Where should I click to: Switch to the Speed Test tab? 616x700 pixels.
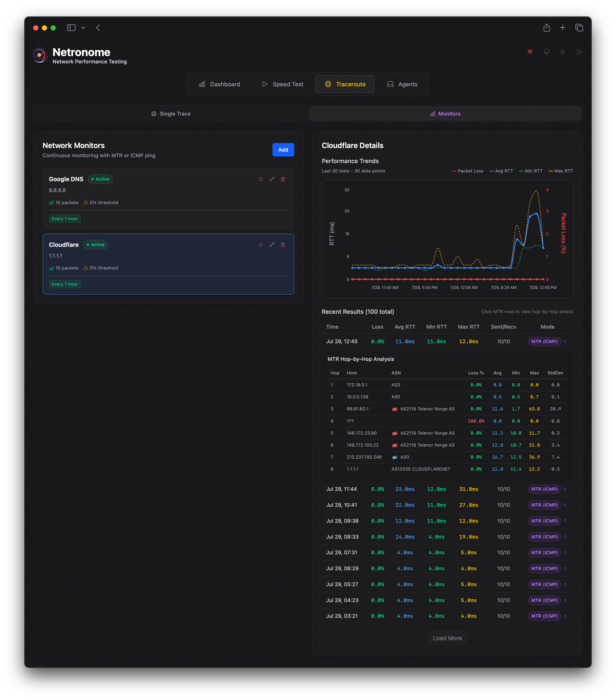pyautogui.click(x=282, y=84)
